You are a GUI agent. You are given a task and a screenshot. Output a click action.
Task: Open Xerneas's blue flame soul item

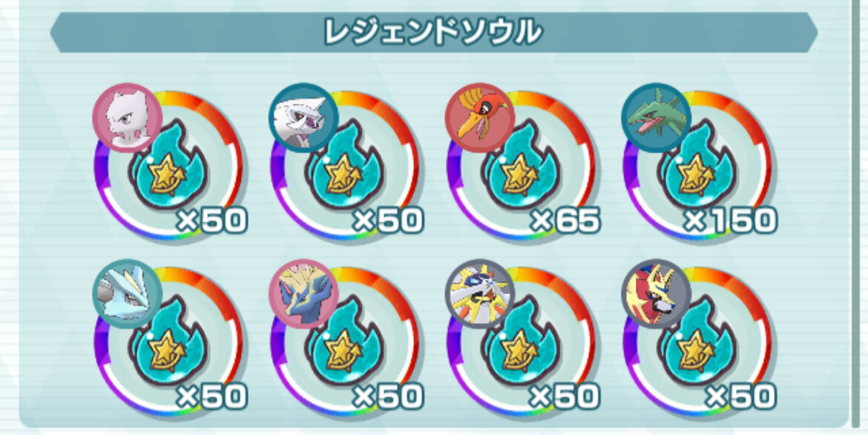[x=346, y=342]
